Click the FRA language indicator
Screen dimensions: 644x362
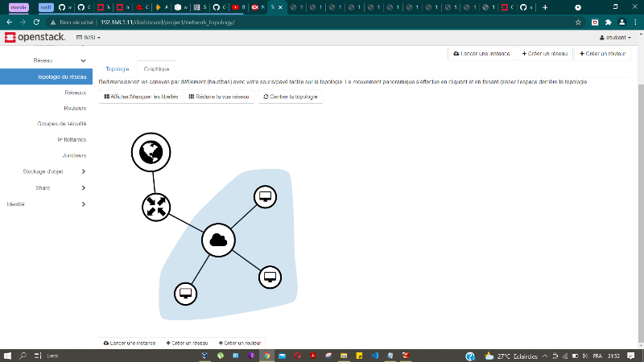pos(597,356)
